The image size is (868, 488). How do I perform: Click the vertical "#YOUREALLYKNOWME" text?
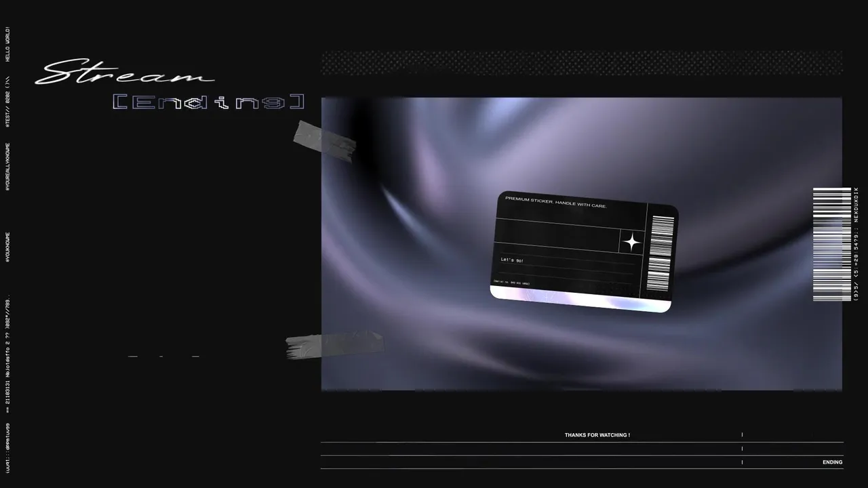(8, 166)
